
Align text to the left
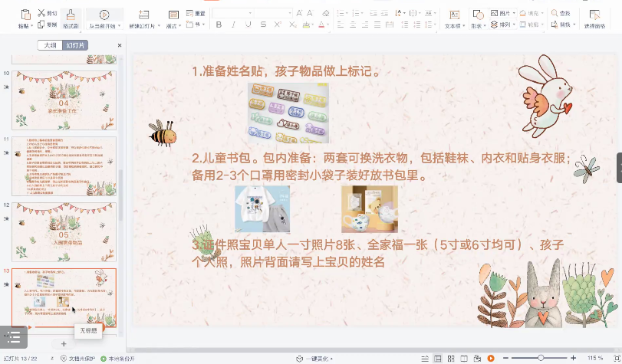[341, 25]
